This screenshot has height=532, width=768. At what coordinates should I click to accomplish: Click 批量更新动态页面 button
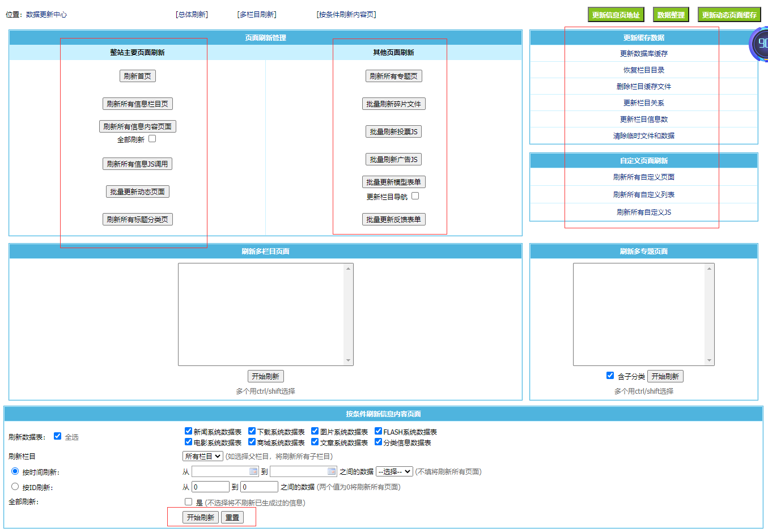138,191
